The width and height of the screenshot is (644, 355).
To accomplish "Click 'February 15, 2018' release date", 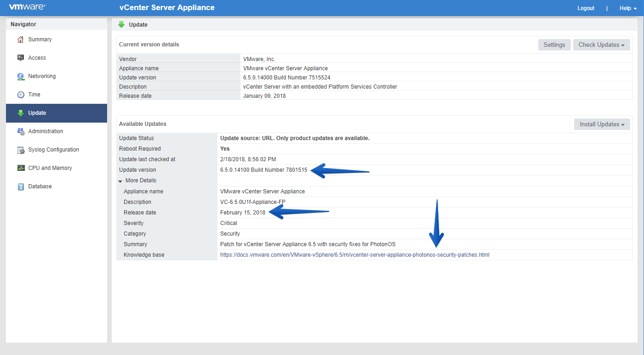I will pos(243,213).
